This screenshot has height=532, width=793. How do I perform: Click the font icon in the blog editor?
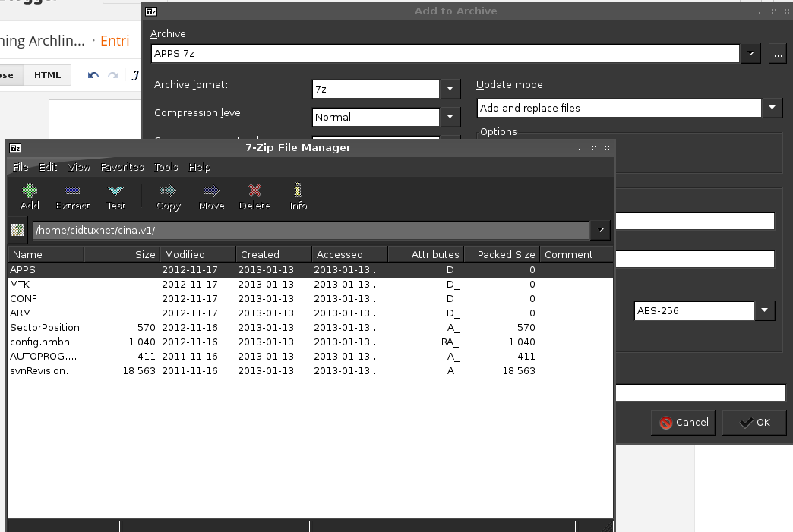point(136,75)
